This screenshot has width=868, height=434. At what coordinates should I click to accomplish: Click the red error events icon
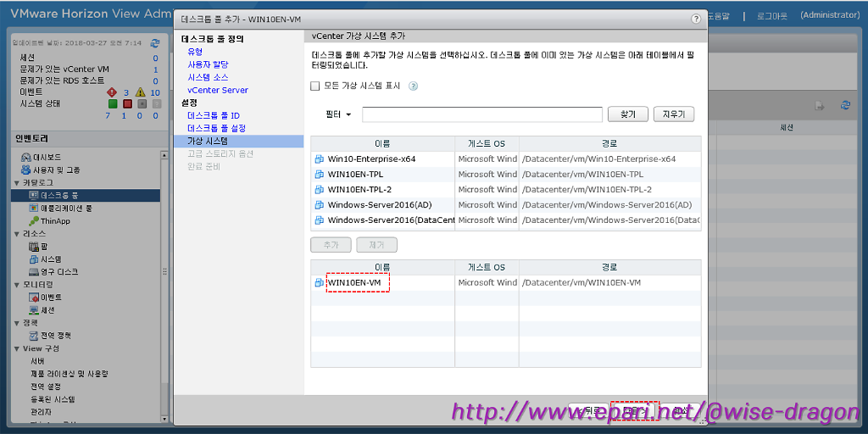(x=112, y=92)
